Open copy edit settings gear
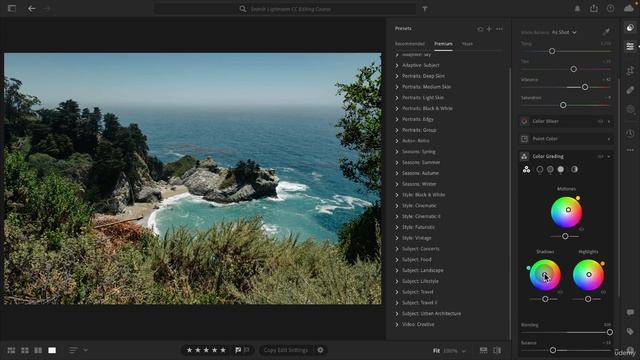The width and height of the screenshot is (640, 360). (320, 350)
